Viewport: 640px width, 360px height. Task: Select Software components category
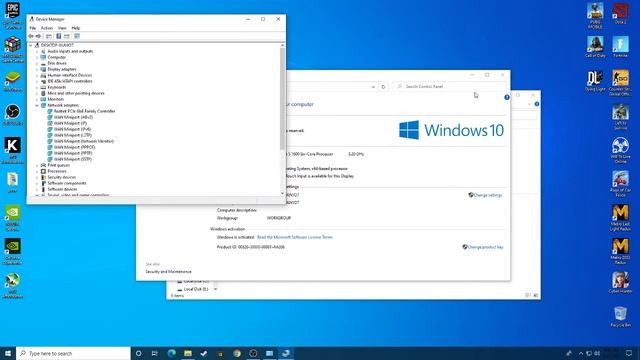tap(67, 183)
